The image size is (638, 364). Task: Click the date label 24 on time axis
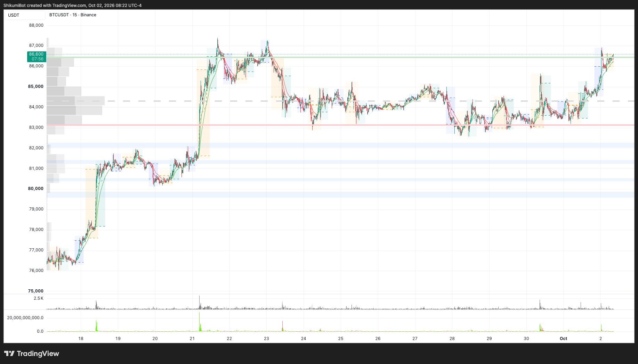[304, 339]
